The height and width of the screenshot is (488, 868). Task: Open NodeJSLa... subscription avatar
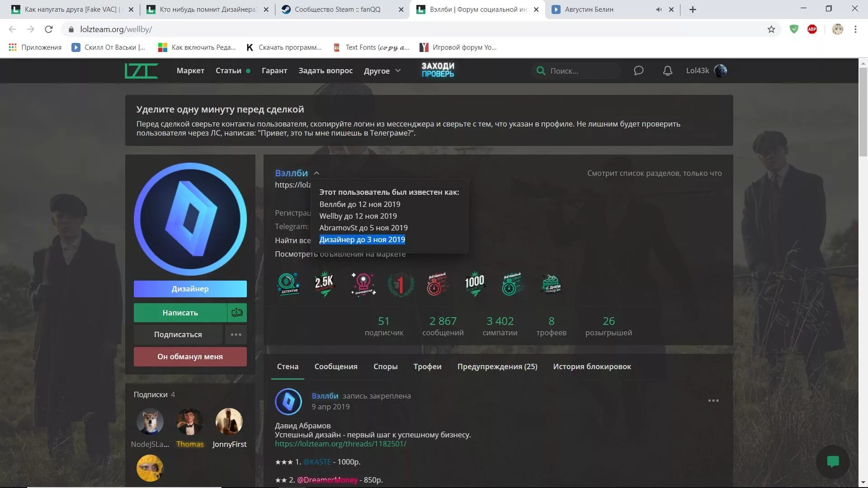coord(150,422)
